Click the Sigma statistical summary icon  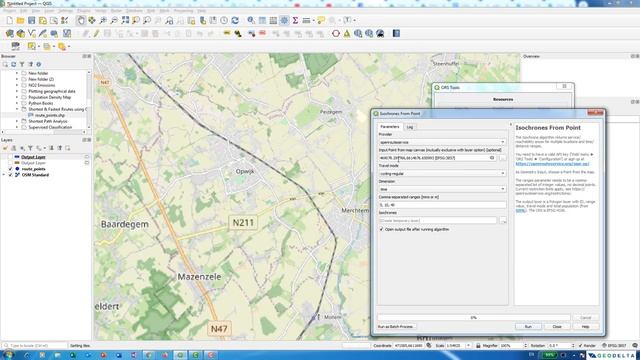295,20
